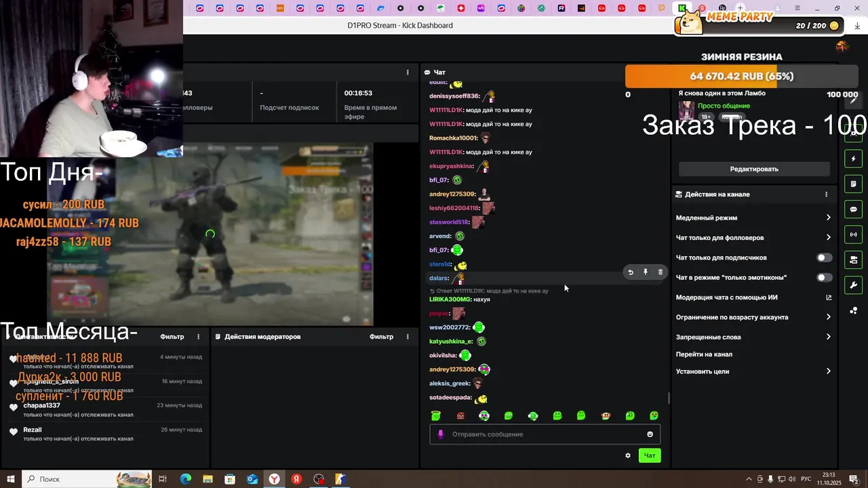Open kebab menu of the activity feed panel
This screenshot has width=868, height=488.
tap(199, 337)
